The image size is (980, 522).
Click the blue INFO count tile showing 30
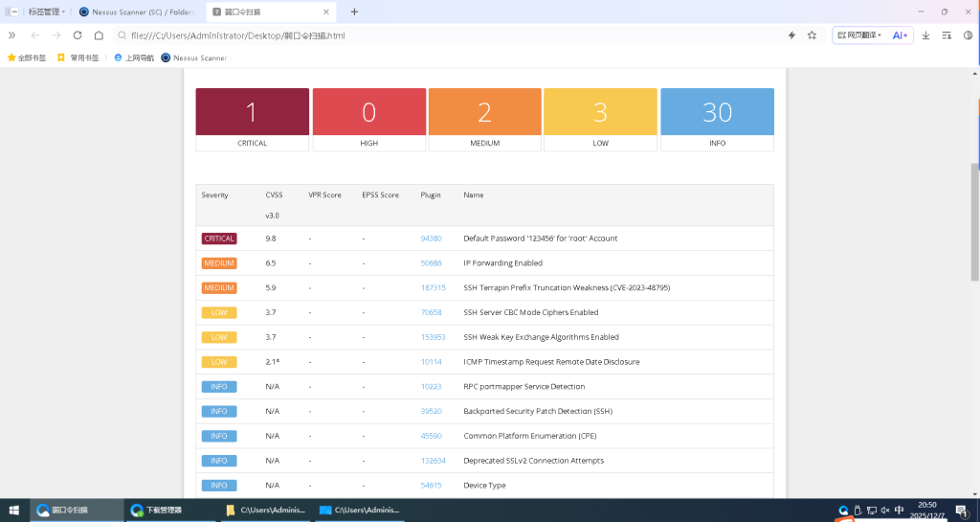point(717,113)
